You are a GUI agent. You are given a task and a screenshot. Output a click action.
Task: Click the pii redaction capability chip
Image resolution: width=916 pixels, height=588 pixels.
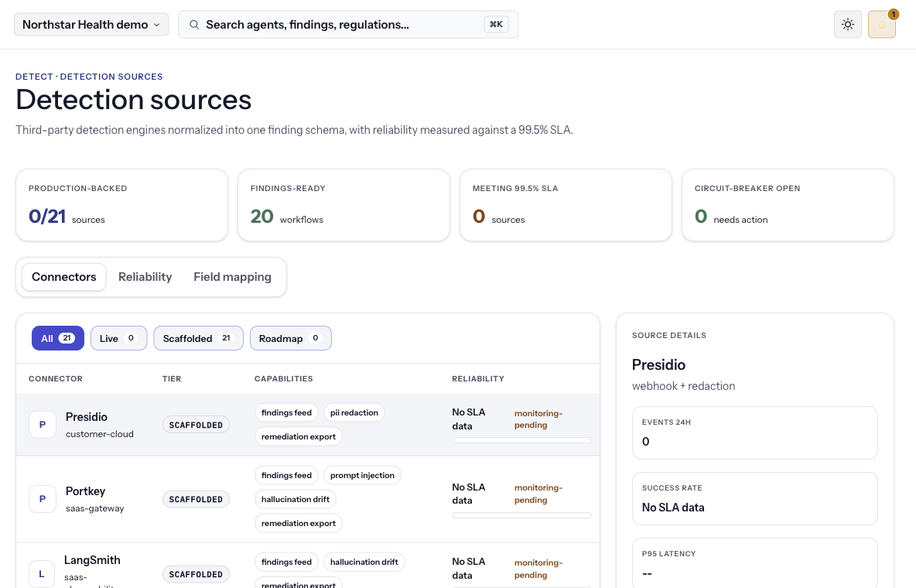(354, 412)
